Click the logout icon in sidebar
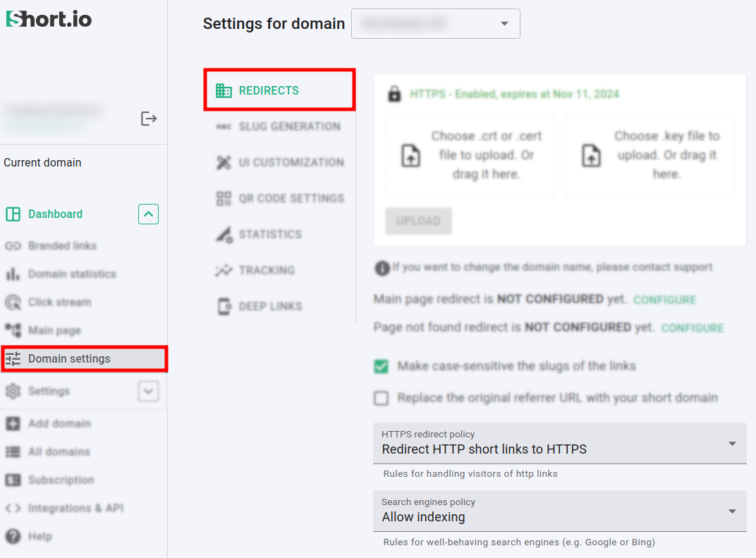Screen dimensions: 756x558 tap(148, 119)
